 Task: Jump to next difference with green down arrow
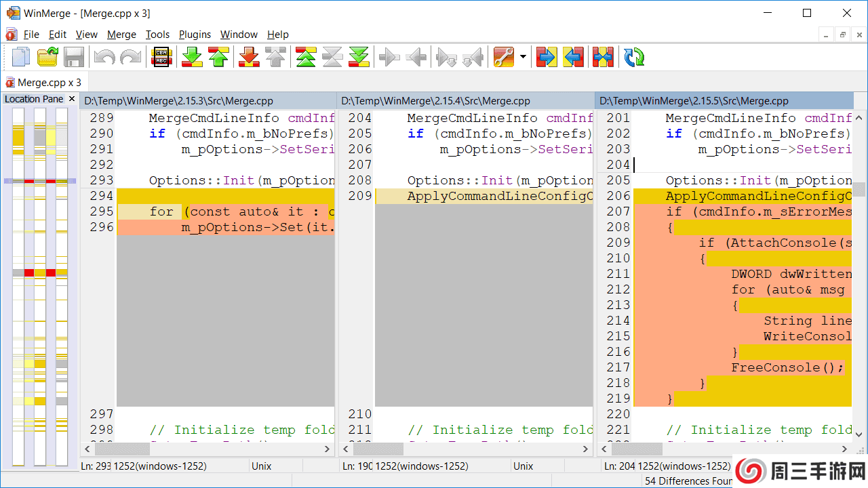[x=192, y=58]
